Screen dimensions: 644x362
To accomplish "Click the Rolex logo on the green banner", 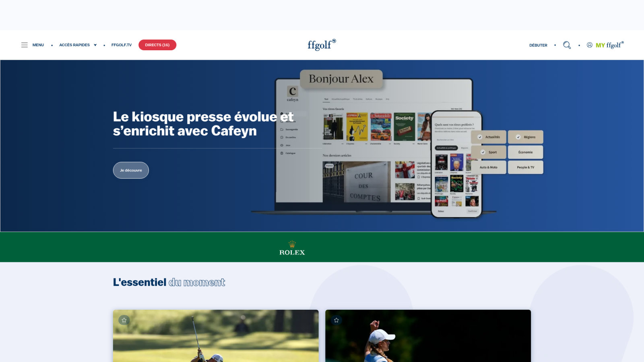I will pyautogui.click(x=292, y=248).
